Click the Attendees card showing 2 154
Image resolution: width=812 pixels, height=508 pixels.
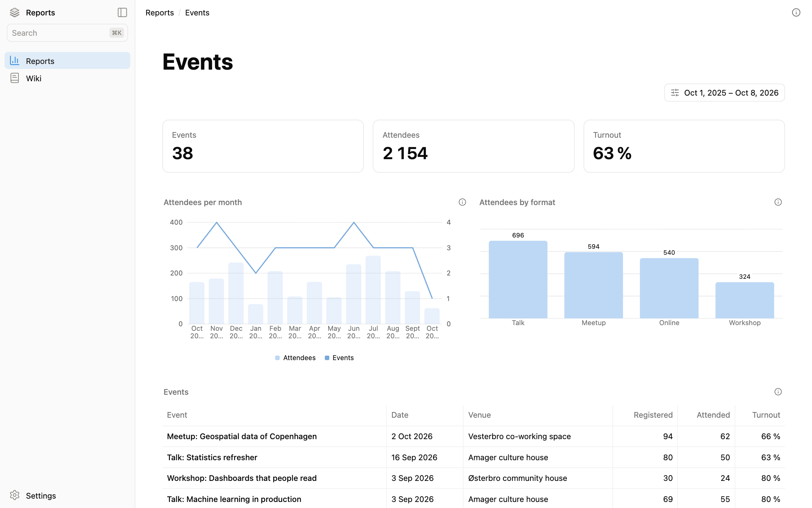[x=473, y=146]
